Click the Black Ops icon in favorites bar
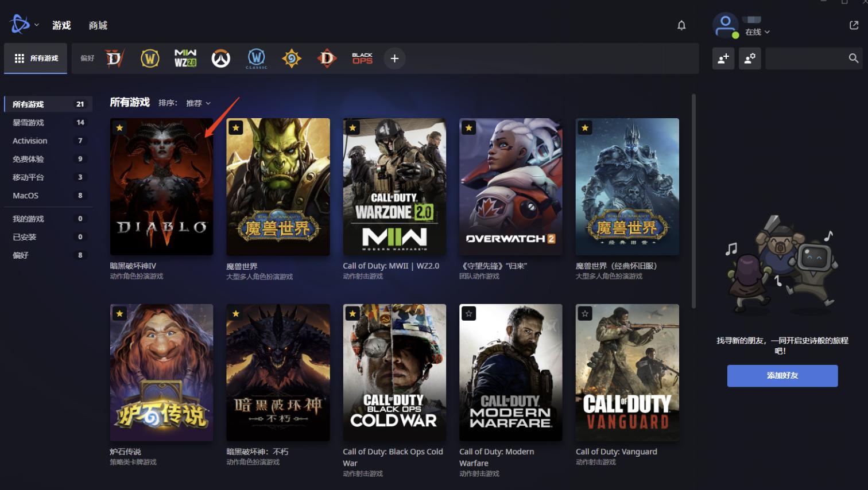This screenshot has height=490, width=868. pos(362,59)
